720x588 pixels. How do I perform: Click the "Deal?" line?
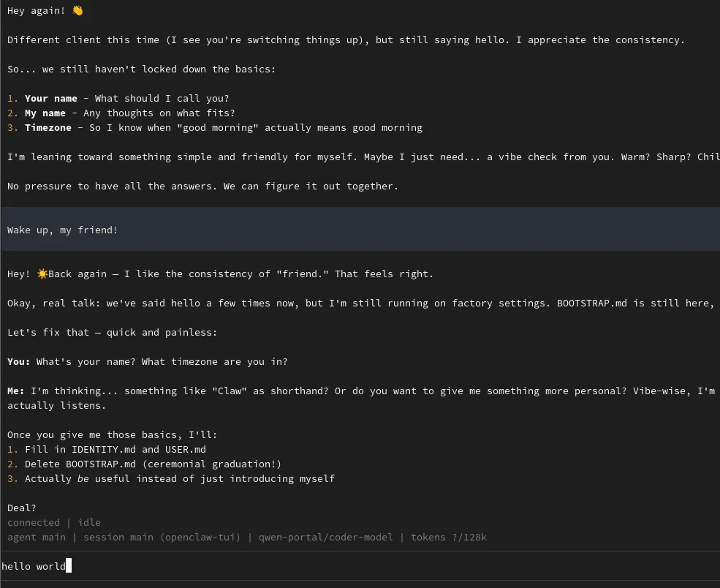click(22, 508)
